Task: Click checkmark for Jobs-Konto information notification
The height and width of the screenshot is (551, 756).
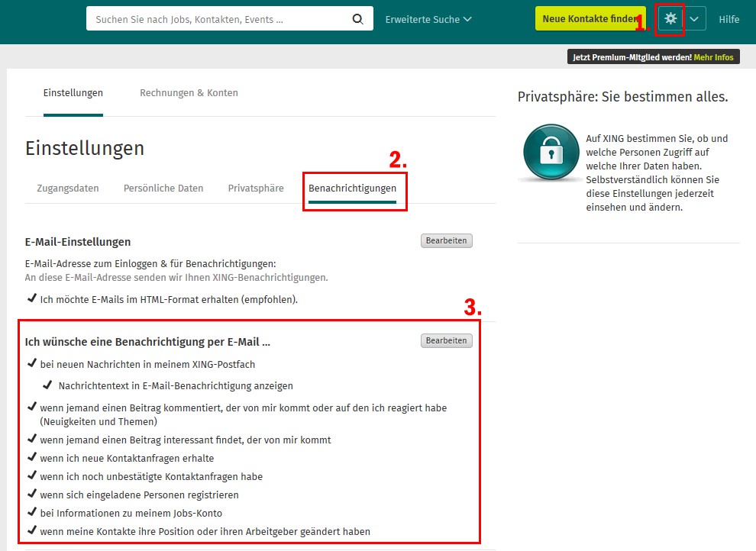Action: tap(31, 513)
